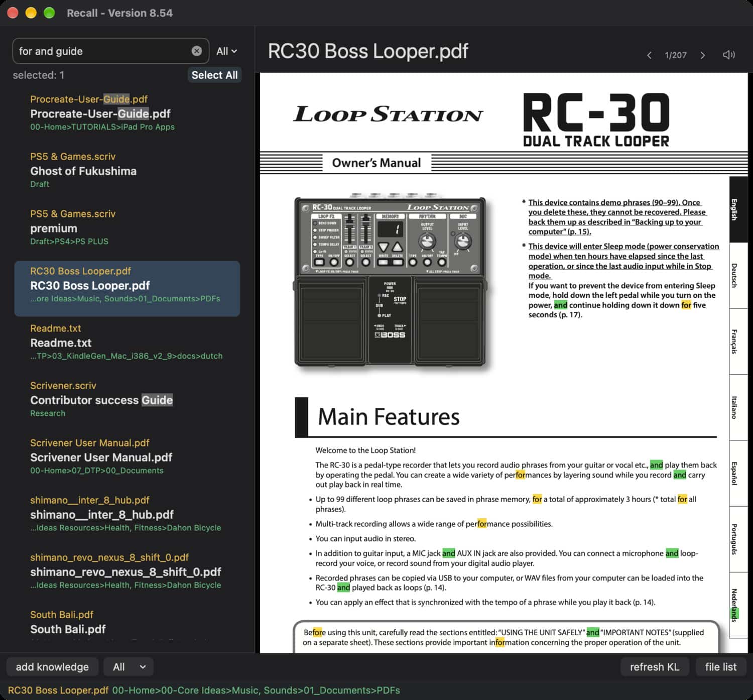Click the underlined Sleep mode note in the PDF
The height and width of the screenshot is (700, 753).
[623, 261]
